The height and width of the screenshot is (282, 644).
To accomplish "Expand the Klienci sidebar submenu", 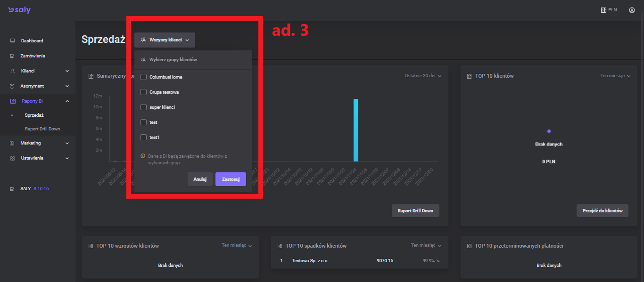I will coord(67,71).
